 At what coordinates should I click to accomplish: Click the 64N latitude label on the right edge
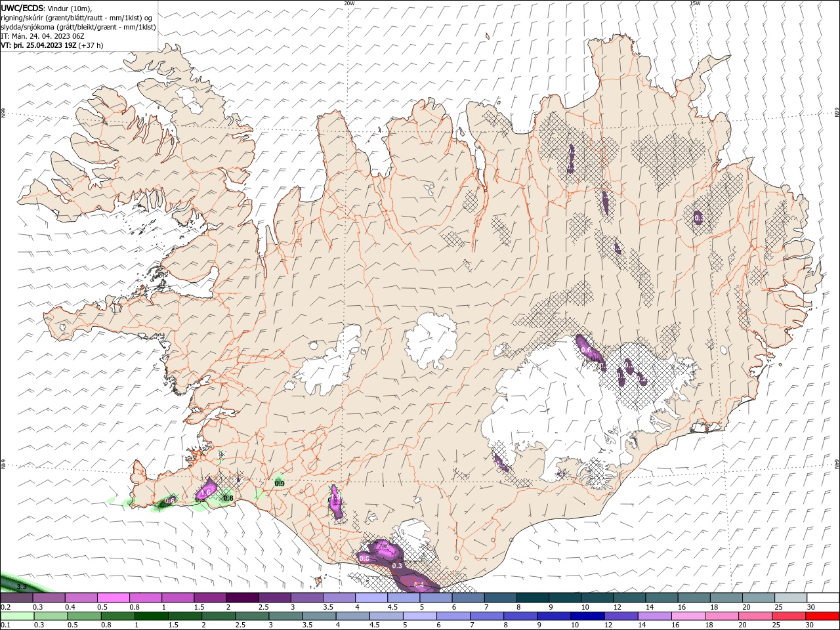[x=836, y=464]
